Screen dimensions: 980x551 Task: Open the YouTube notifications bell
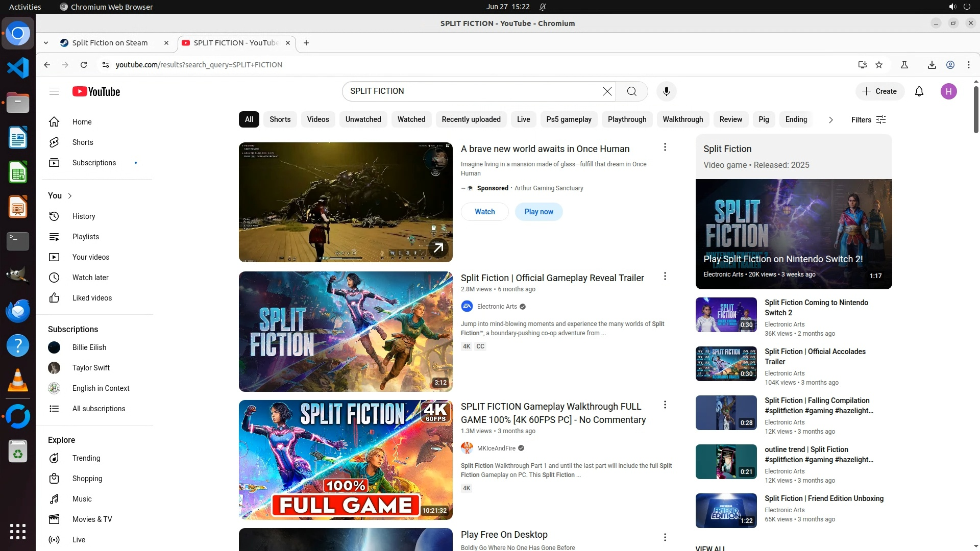tap(919, 91)
